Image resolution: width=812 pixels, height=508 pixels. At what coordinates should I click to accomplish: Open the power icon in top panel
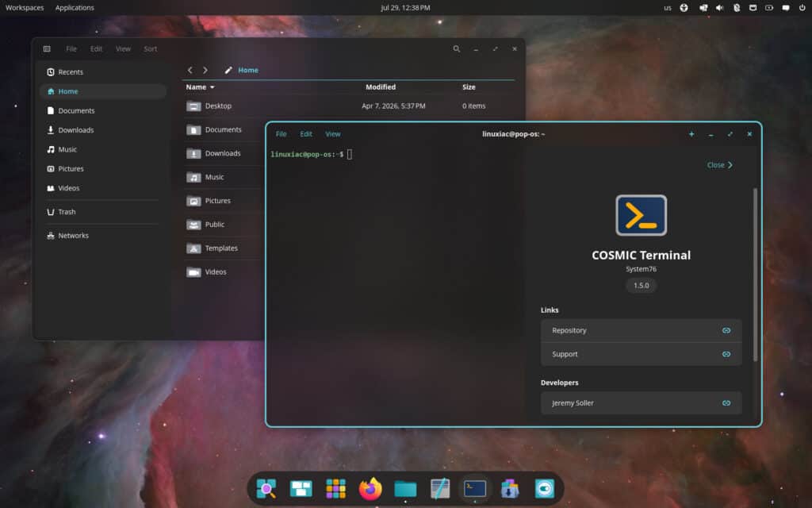(x=802, y=8)
